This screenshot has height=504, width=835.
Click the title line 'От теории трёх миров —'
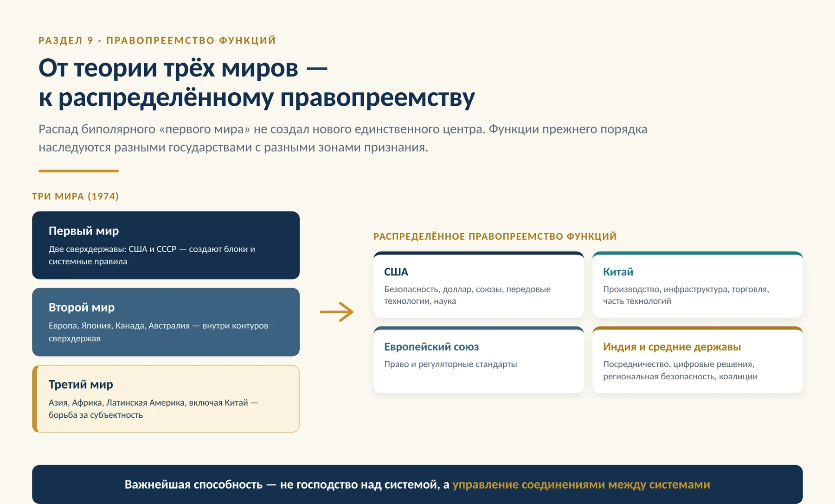[x=183, y=68]
